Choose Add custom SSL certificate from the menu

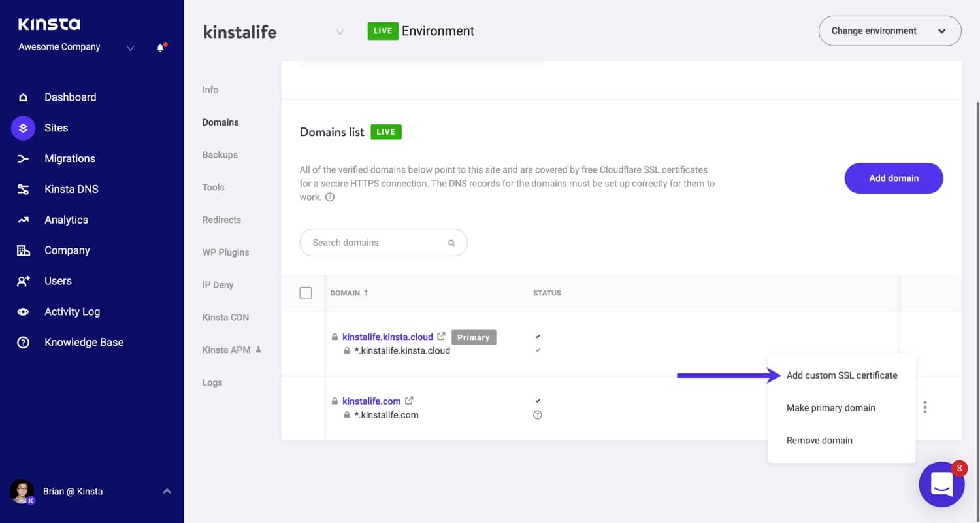(842, 375)
